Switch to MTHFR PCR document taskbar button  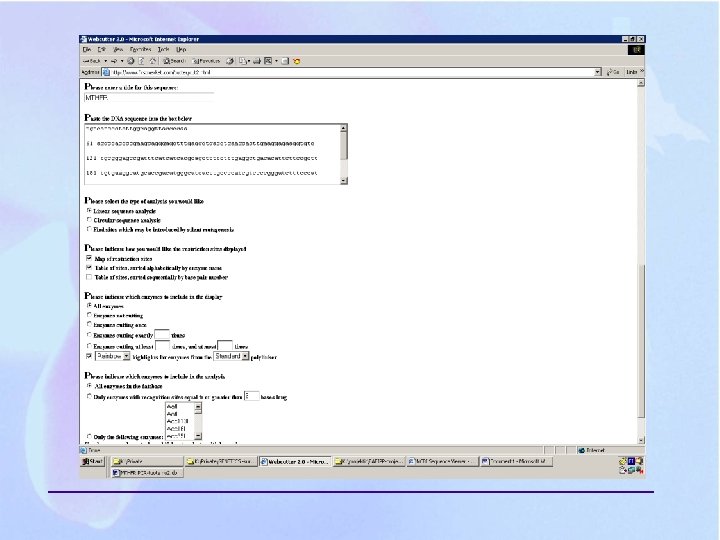(x=147, y=472)
